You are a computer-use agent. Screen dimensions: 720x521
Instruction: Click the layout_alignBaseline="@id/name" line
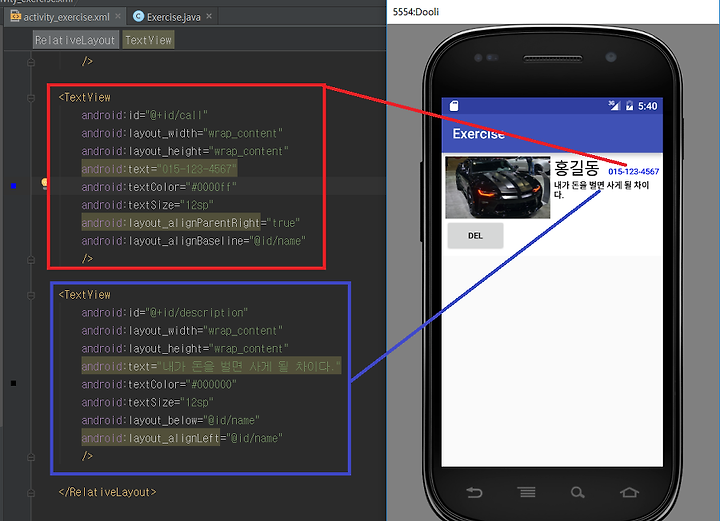click(193, 241)
